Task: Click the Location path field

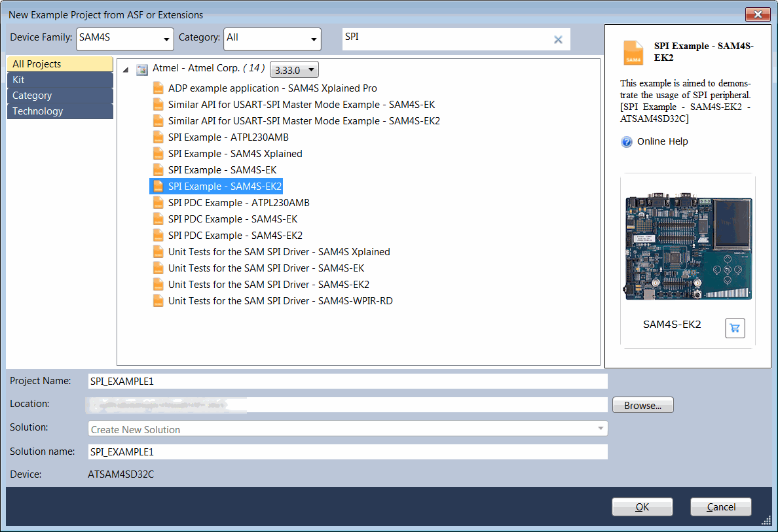Action: point(348,404)
